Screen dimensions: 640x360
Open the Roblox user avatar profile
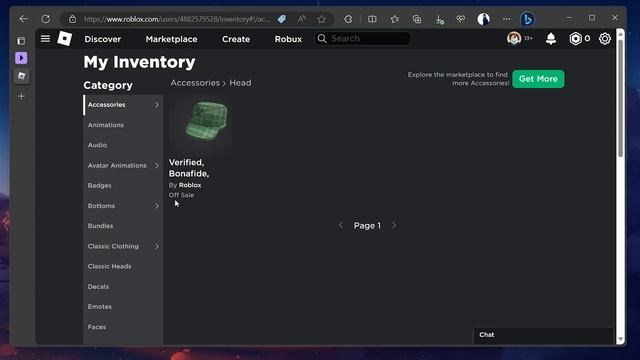[514, 38]
